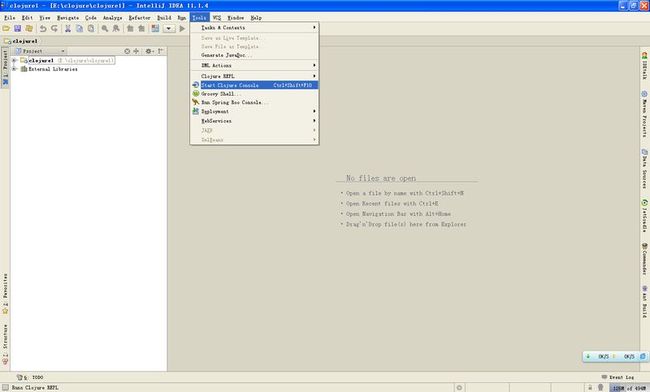
Task: Open the View menu
Action: [45, 18]
